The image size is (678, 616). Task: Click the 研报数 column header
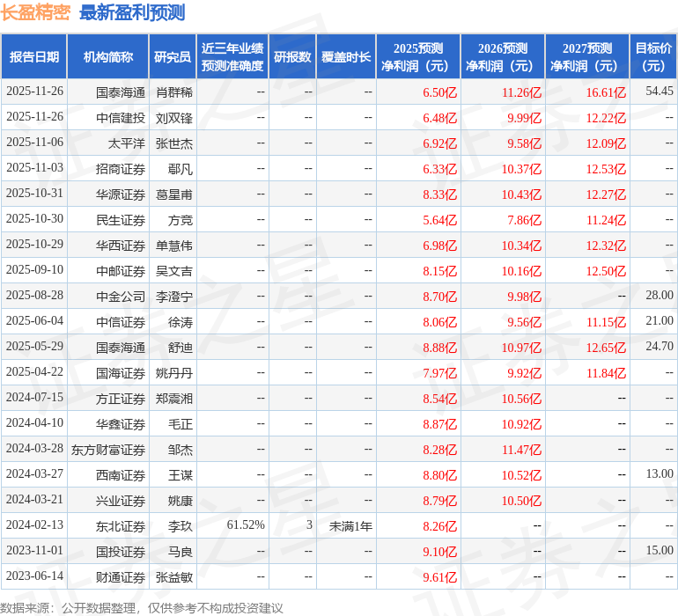click(292, 57)
